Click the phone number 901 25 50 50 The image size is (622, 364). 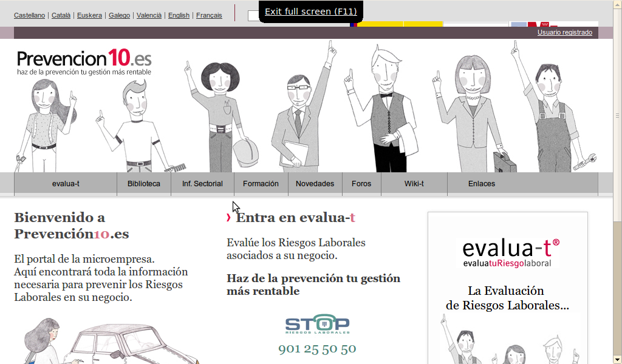pos(317,349)
